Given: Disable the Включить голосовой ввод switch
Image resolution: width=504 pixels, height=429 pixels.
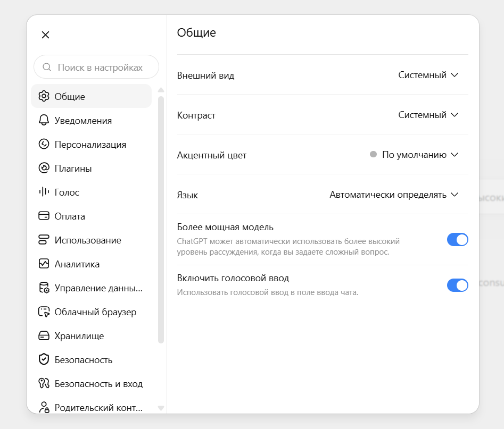Looking at the screenshot, I should point(457,285).
